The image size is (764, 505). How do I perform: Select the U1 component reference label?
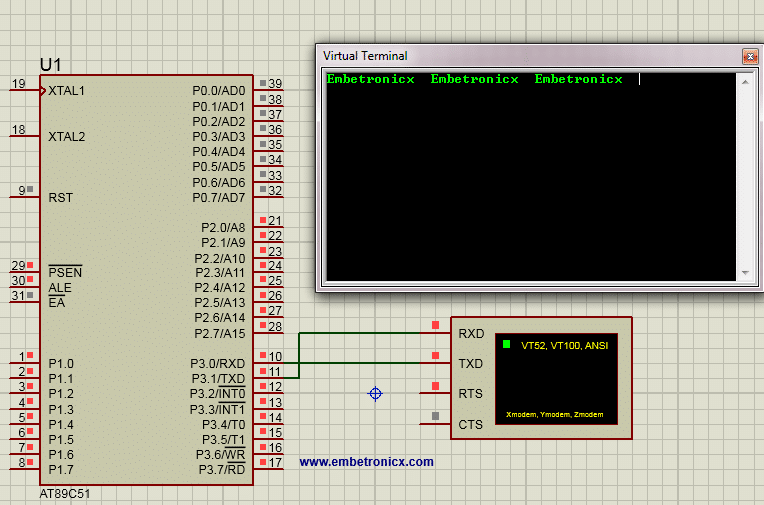click(51, 65)
